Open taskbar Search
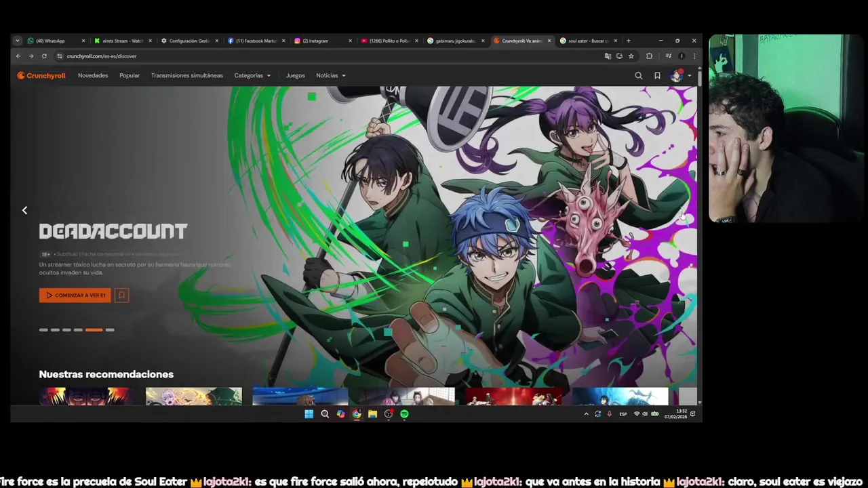 coord(325,414)
